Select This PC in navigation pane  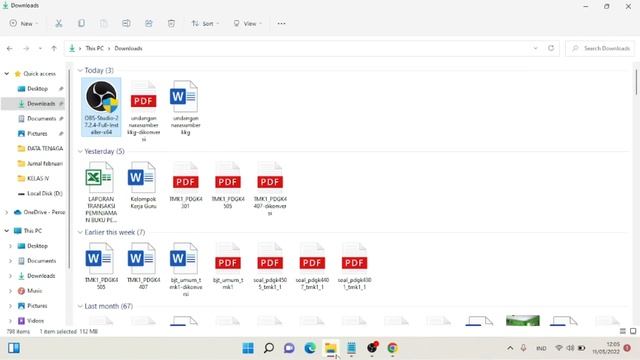click(33, 231)
